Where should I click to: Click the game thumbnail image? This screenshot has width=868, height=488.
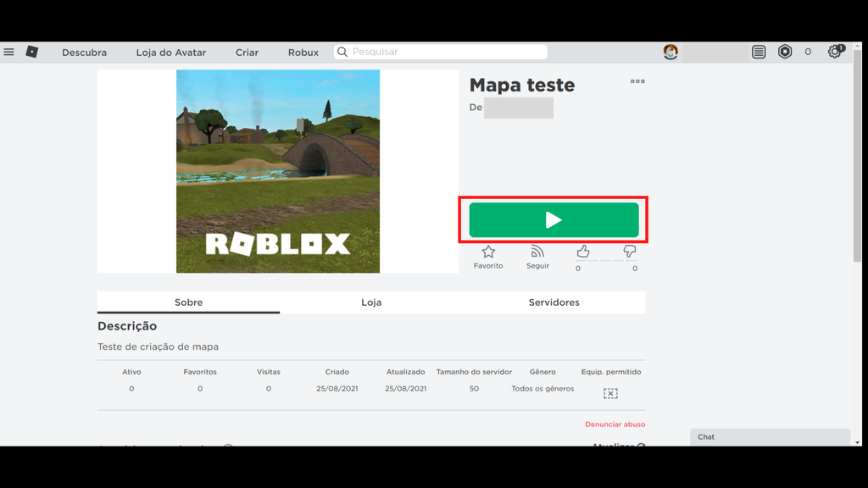pos(278,171)
